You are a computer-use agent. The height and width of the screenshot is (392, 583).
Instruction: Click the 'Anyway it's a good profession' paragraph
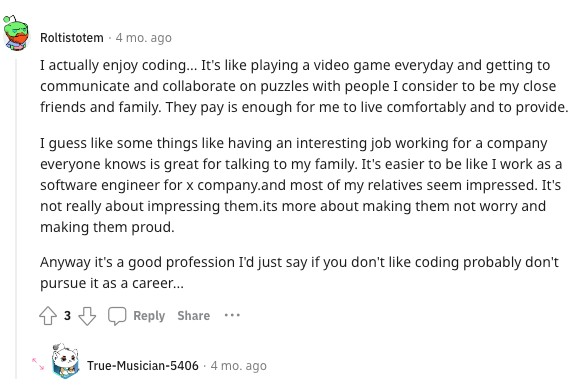click(x=299, y=273)
